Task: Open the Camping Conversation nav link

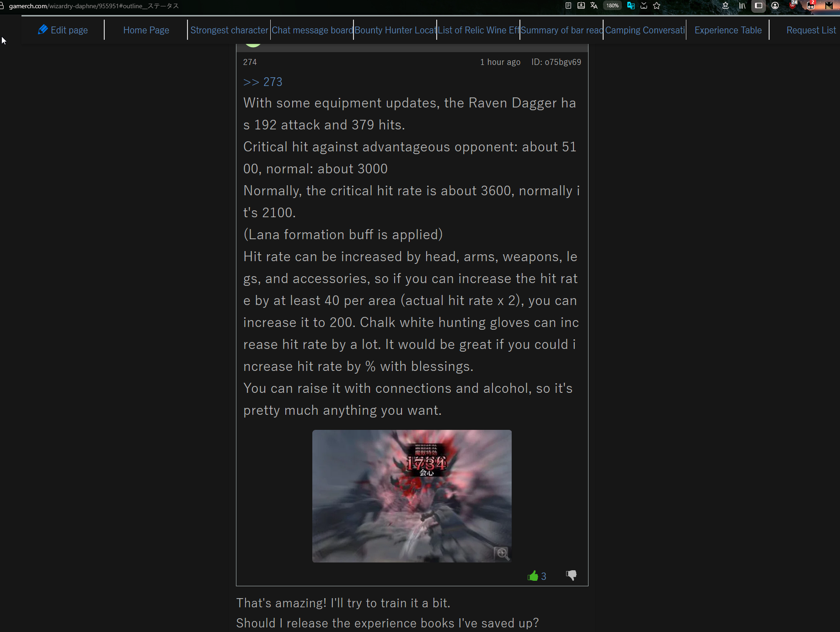Action: (x=645, y=30)
